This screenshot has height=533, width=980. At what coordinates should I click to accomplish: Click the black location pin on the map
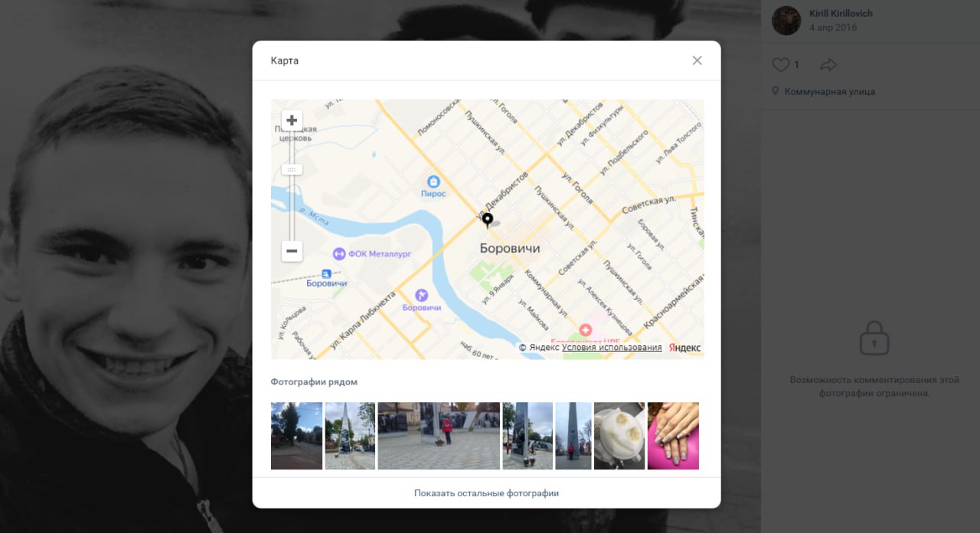coord(487,221)
